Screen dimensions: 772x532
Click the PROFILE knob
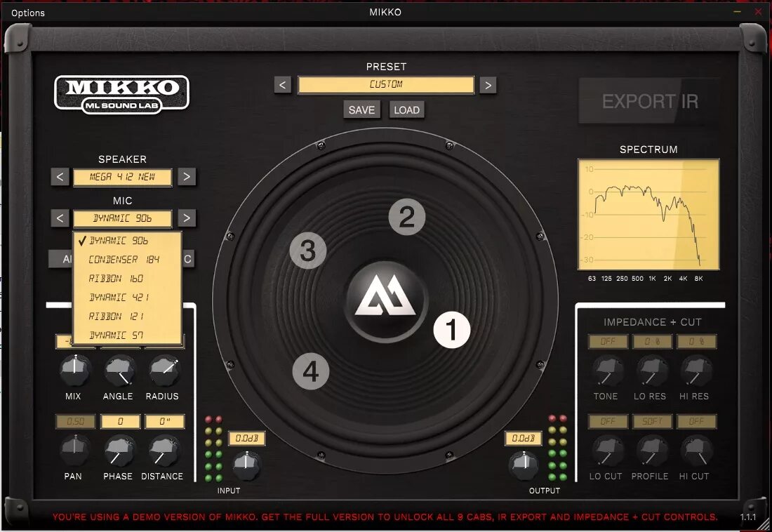pos(651,451)
